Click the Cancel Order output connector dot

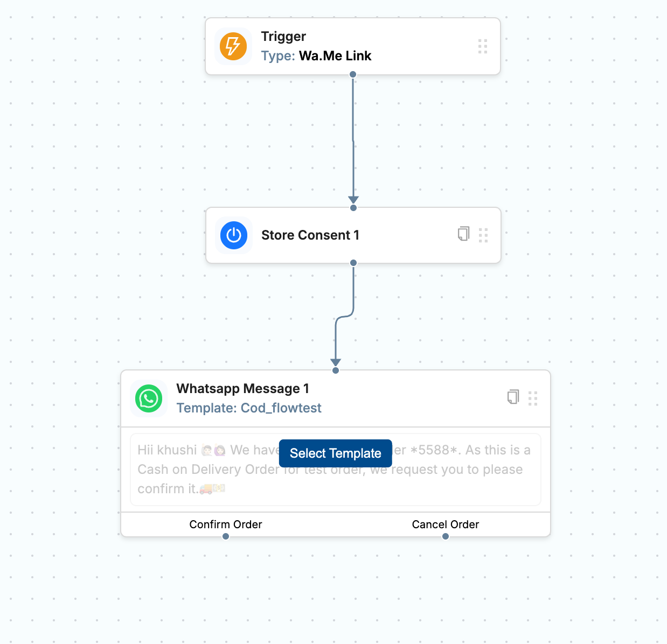(446, 536)
